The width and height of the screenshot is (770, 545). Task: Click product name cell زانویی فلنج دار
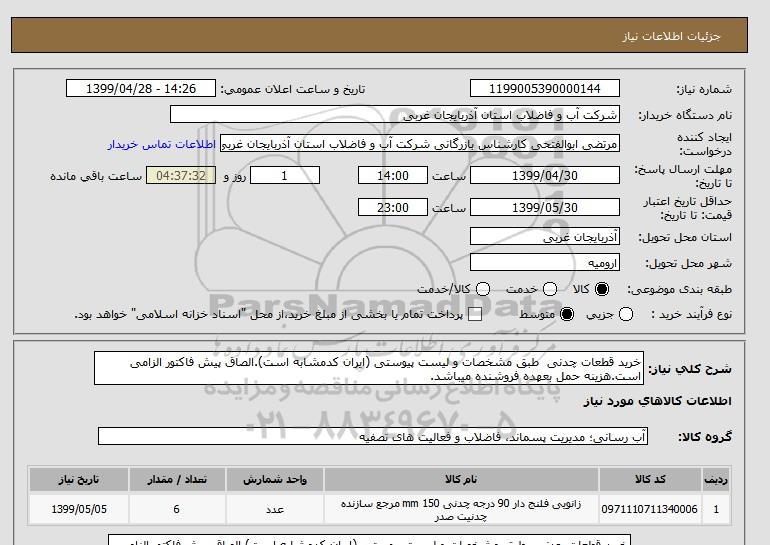(x=461, y=510)
